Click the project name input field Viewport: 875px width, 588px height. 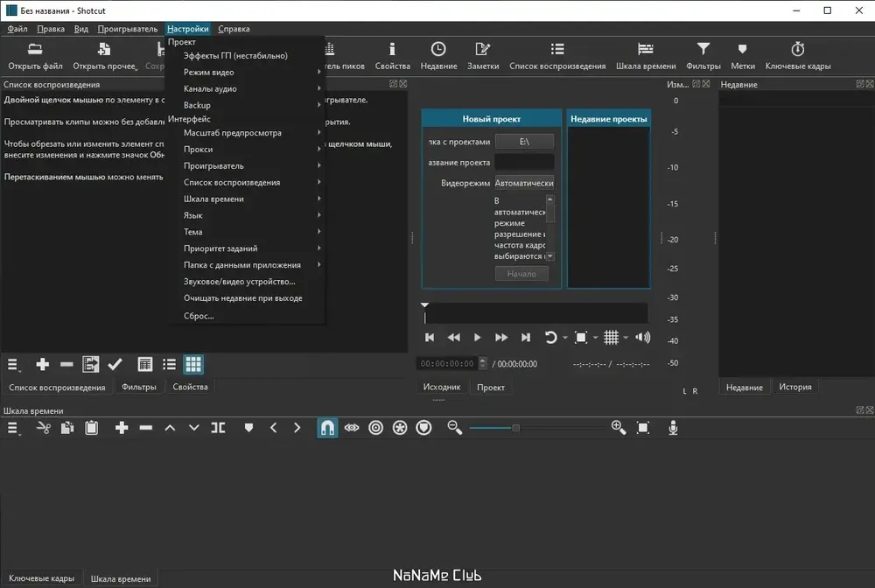(524, 163)
